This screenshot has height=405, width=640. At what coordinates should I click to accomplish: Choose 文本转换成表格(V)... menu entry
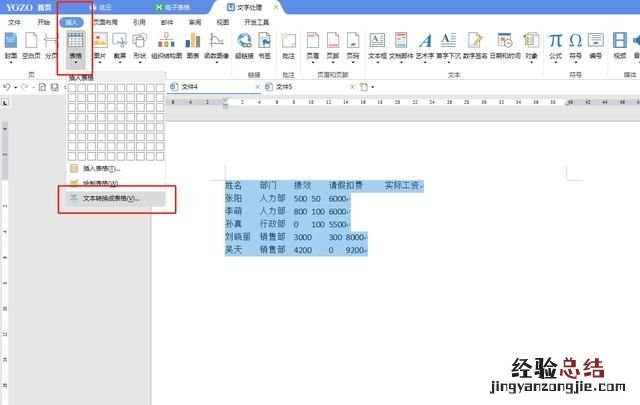116,198
